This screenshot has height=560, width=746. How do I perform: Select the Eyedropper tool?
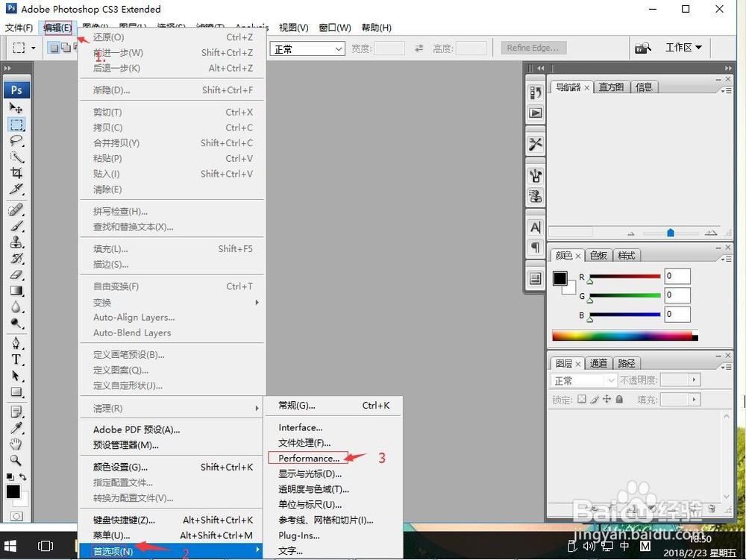16,428
